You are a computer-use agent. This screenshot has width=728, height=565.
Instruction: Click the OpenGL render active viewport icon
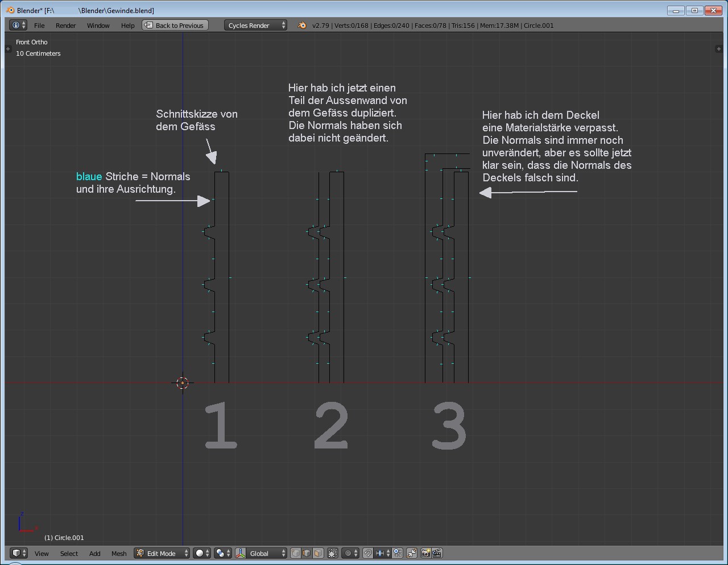(426, 553)
